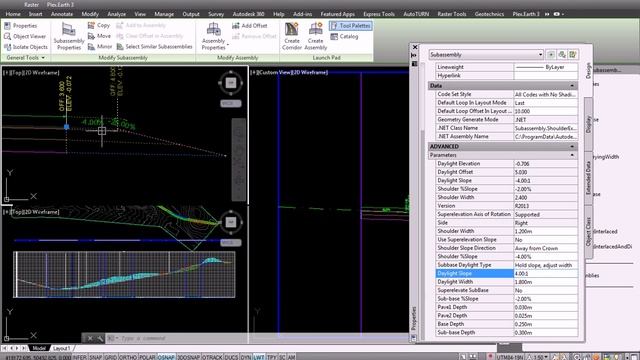Click the ViewCube in the top-left viewport
The height and width of the screenshot is (360, 640).
click(231, 83)
